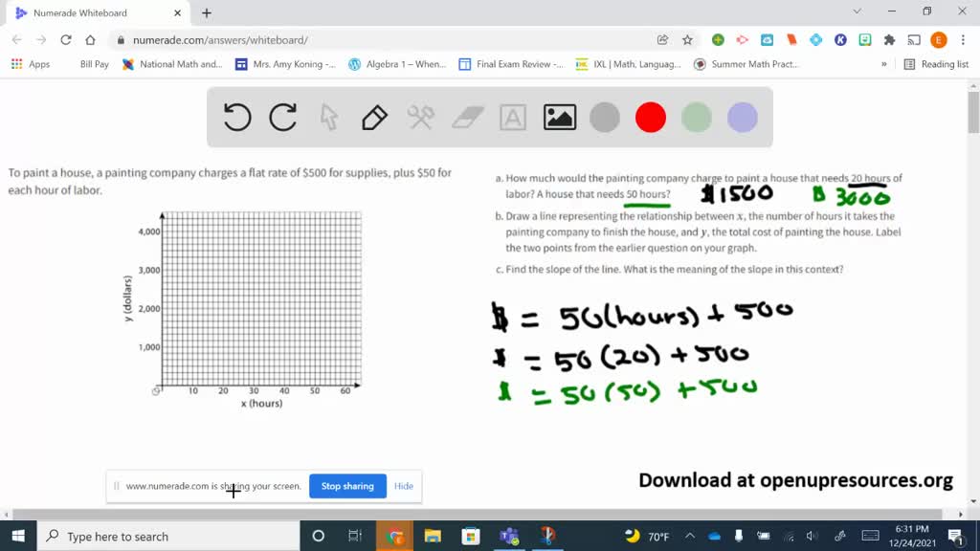This screenshot has height=551, width=980.
Task: Pick the lavender color swatch
Action: pos(743,118)
